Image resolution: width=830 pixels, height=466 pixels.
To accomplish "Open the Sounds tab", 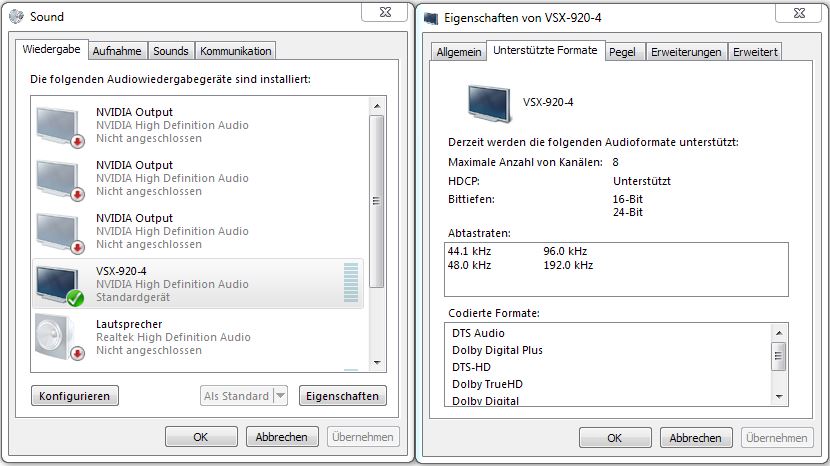I will [171, 51].
